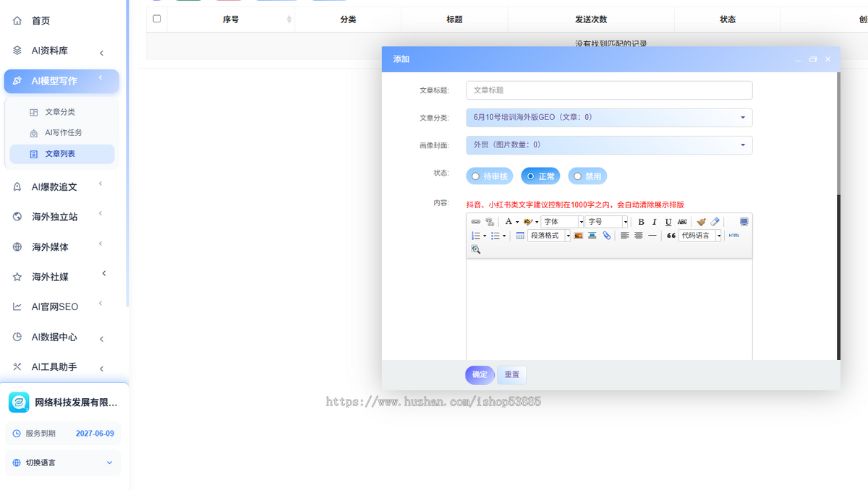Switch editor to fullscreen mode
Screen dimensions: 868x490
(x=744, y=222)
